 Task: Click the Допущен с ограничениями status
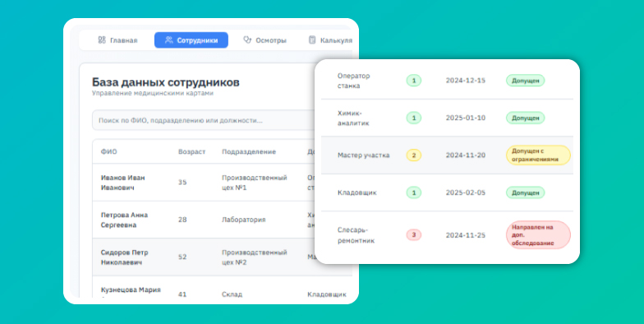(538, 155)
